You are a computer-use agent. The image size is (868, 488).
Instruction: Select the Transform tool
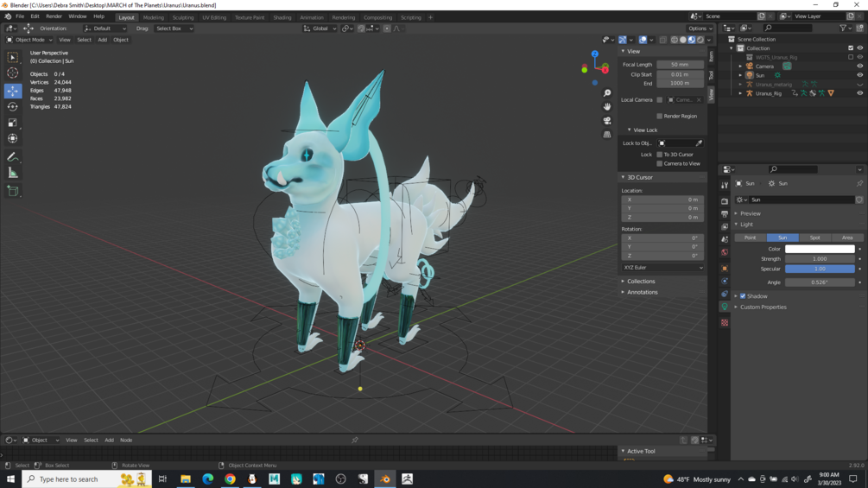[x=13, y=138]
